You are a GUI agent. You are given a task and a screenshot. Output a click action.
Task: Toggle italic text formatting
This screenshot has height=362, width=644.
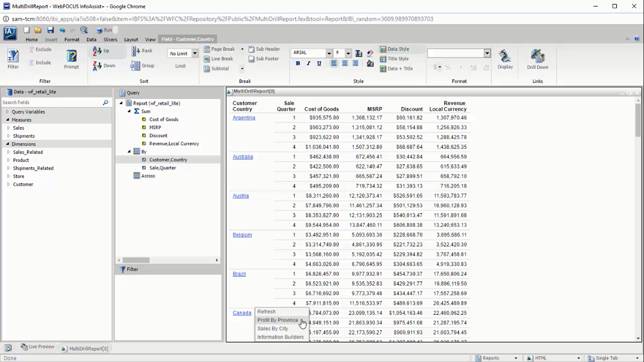tap(309, 64)
